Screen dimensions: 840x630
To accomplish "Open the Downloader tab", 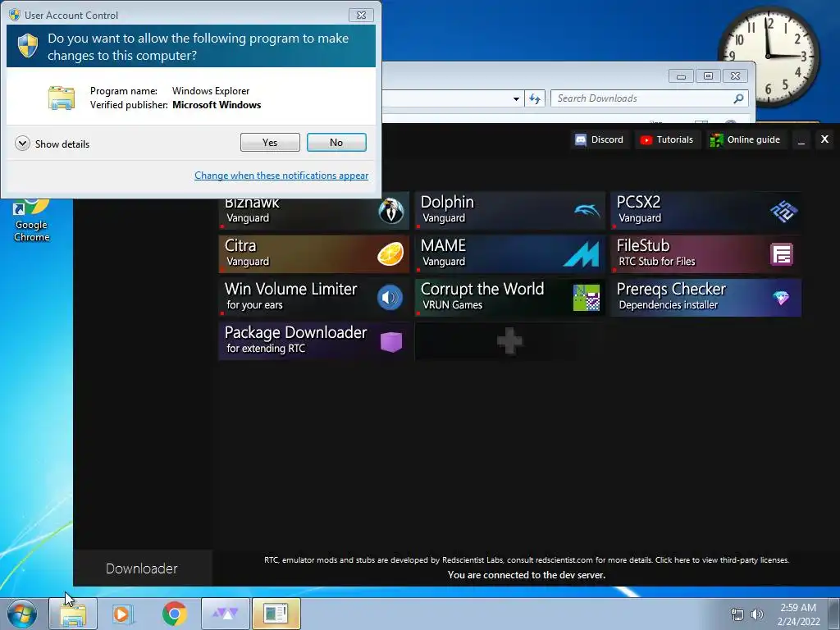I will point(142,568).
